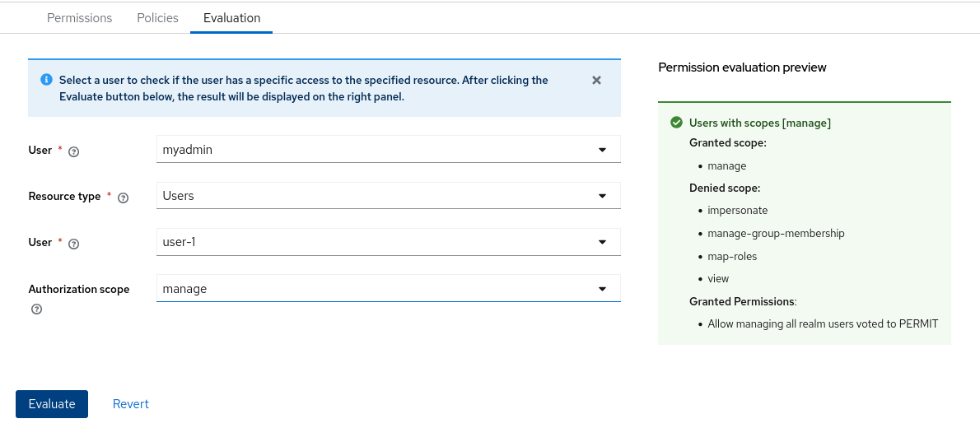Screen dimensions: 980x442
Task: Dismiss the info alert with the X
Action: click(596, 81)
